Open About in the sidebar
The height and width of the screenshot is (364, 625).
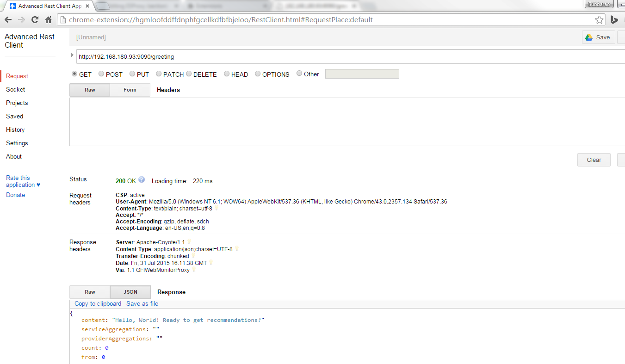point(14,156)
